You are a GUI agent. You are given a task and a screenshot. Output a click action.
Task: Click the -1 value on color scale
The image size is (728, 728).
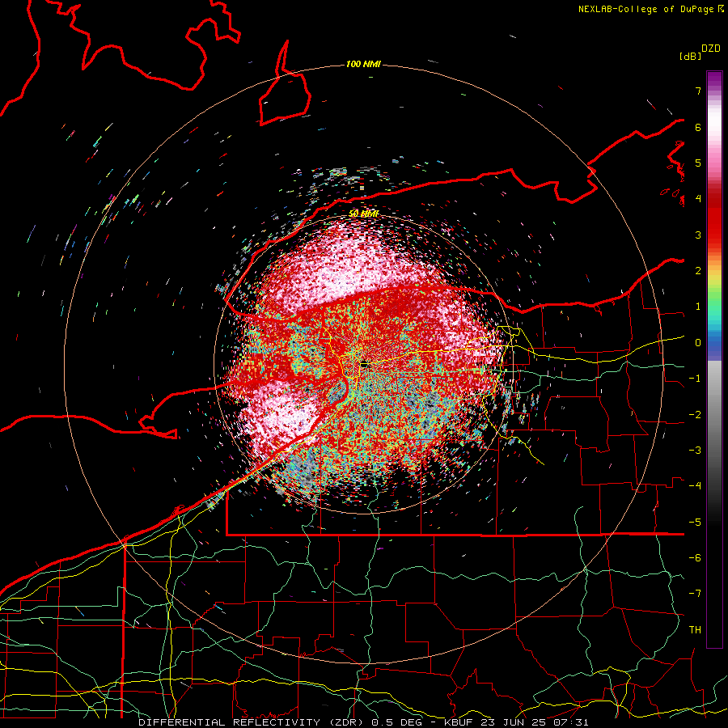[695, 379]
